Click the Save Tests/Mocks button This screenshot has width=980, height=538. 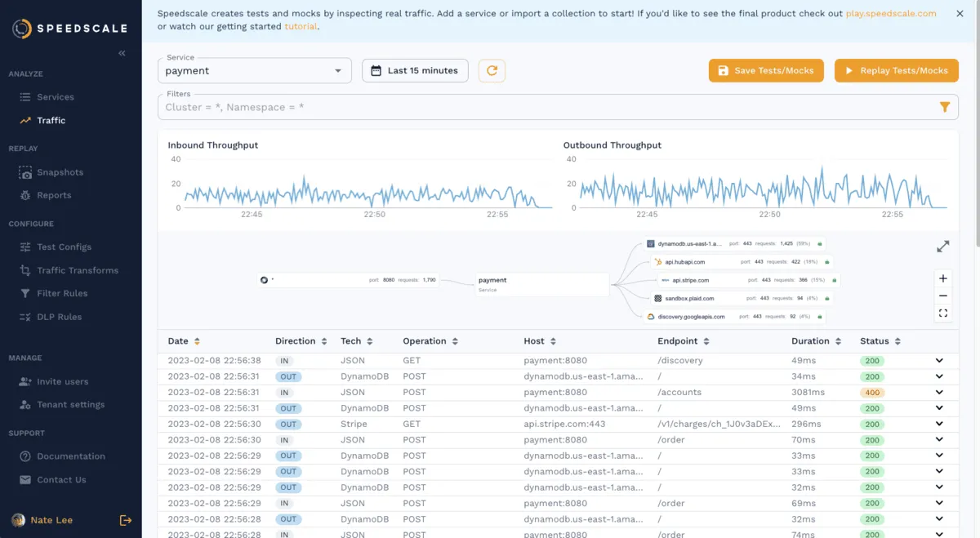click(766, 71)
